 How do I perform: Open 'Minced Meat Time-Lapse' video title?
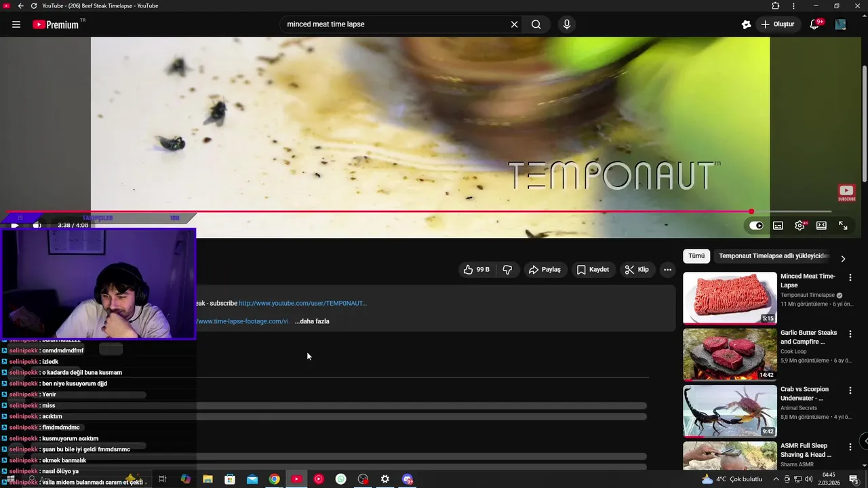point(808,281)
